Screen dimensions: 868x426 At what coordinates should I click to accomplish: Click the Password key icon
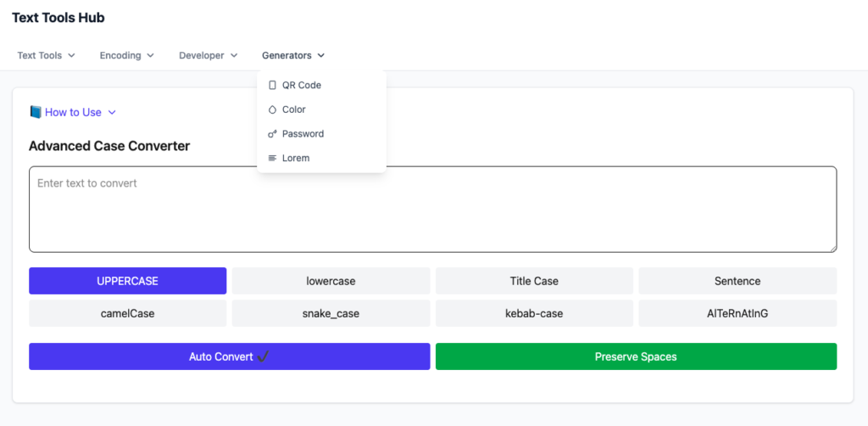272,134
